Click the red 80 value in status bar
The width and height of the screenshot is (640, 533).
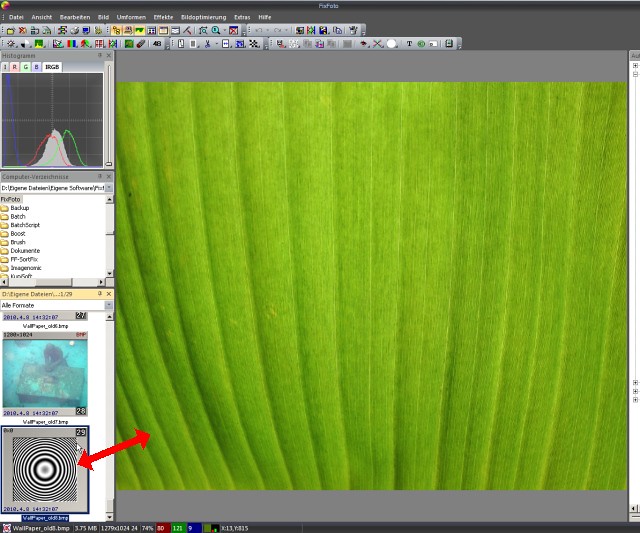pos(161,529)
